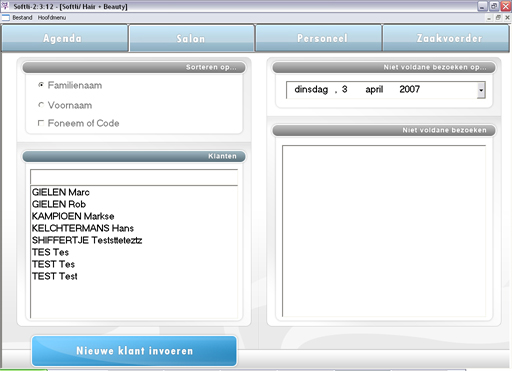The width and height of the screenshot is (512, 371).
Task: Close the inner child window
Action: pos(507,18)
